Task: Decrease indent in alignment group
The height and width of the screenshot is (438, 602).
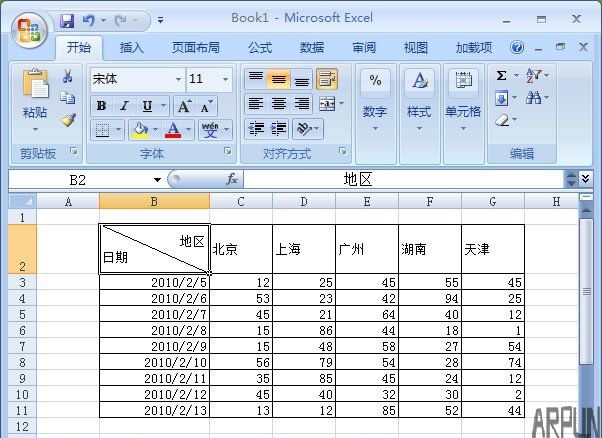Action: point(256,128)
